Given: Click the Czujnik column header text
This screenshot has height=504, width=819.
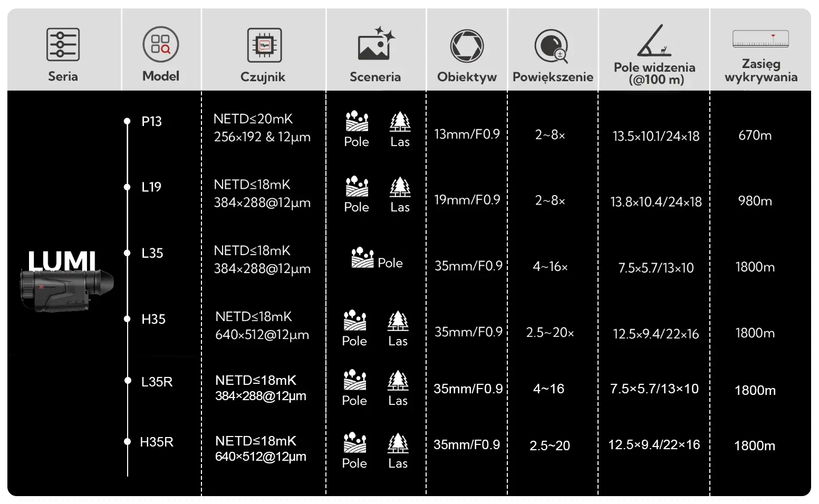Looking at the screenshot, I should (x=263, y=77).
